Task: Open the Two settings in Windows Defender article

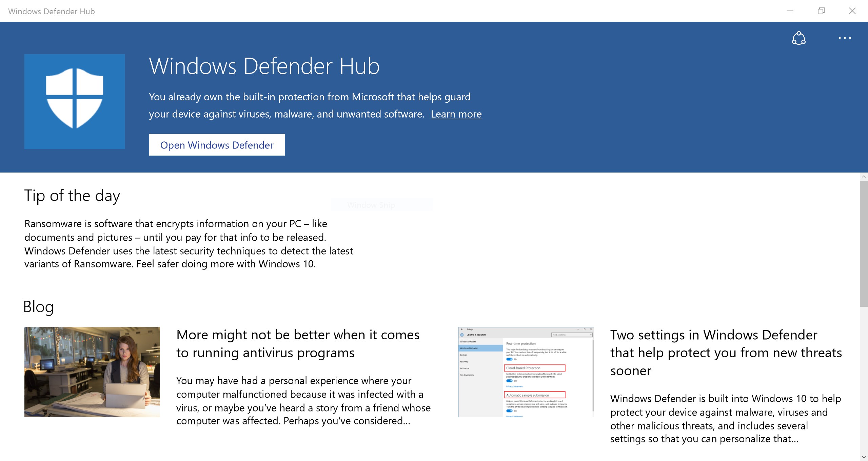Action: pyautogui.click(x=726, y=353)
